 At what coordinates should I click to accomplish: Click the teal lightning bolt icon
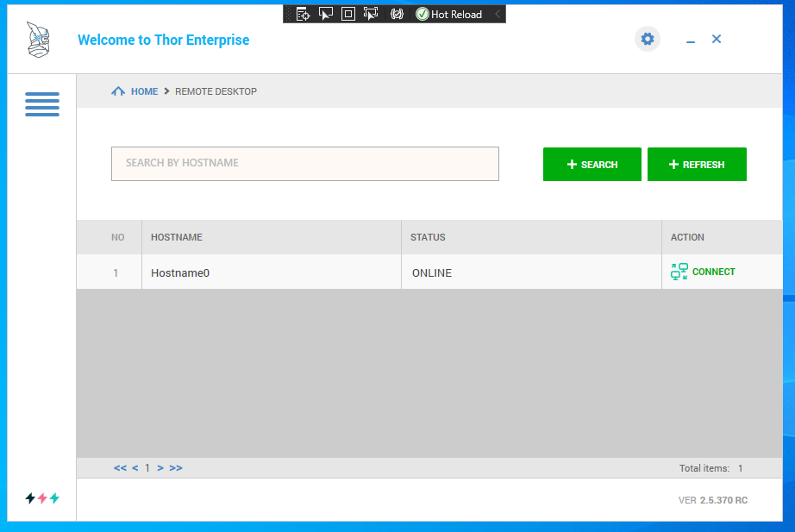(x=53, y=498)
